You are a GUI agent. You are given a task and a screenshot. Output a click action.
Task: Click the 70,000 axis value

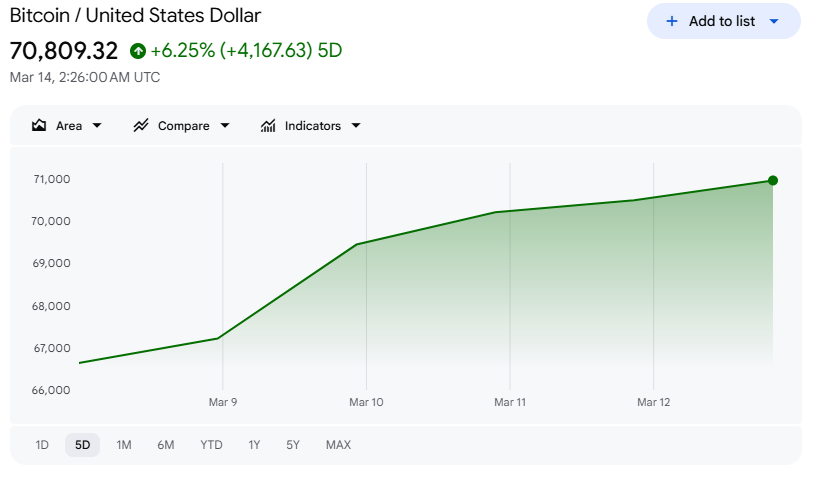(x=51, y=221)
